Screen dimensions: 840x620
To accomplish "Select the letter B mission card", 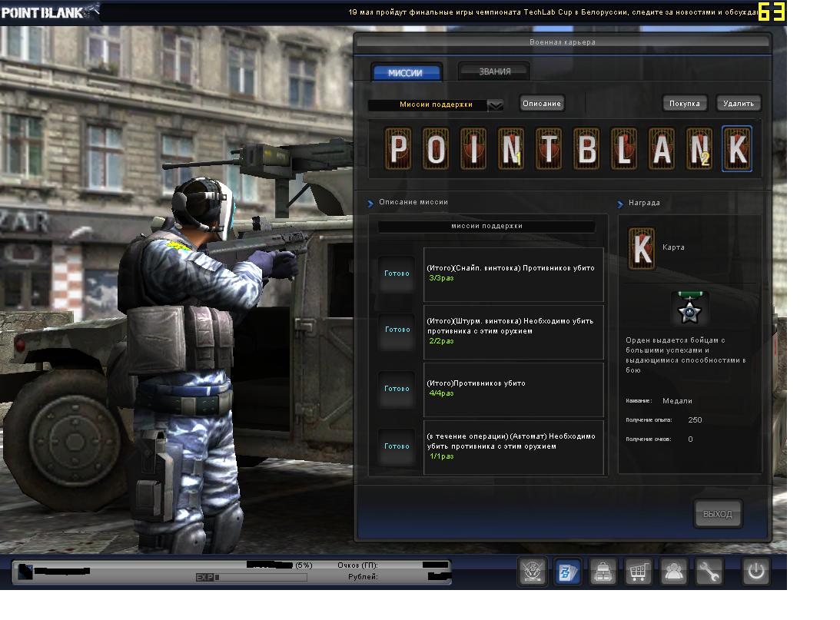I will [586, 148].
